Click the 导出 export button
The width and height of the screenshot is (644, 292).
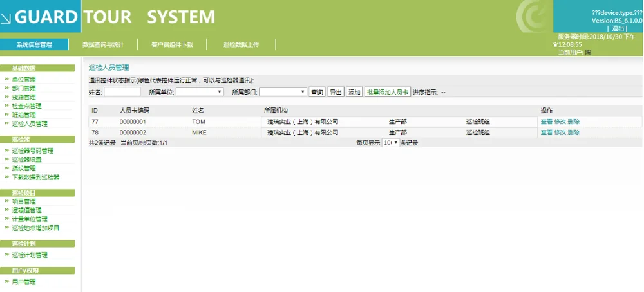tap(336, 93)
